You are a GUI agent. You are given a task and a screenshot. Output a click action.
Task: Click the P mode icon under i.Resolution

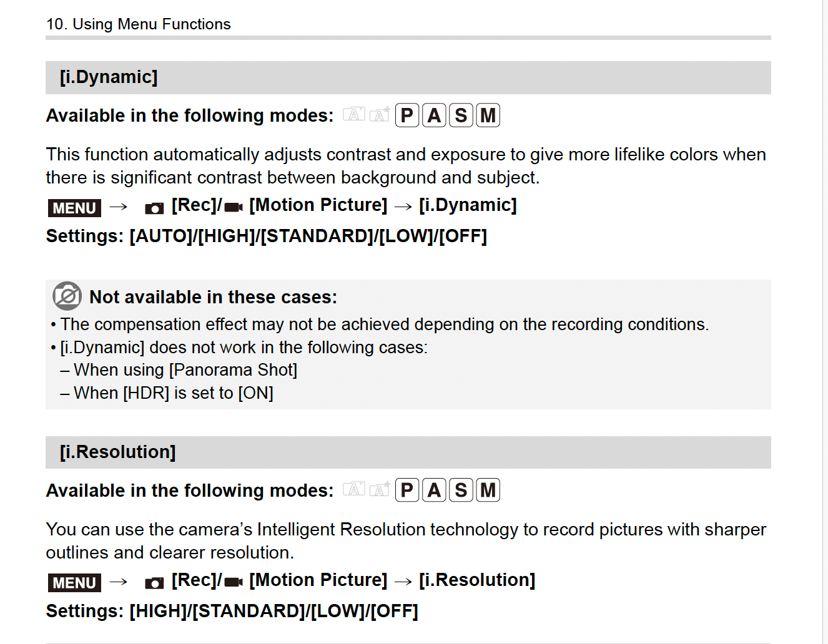(407, 490)
